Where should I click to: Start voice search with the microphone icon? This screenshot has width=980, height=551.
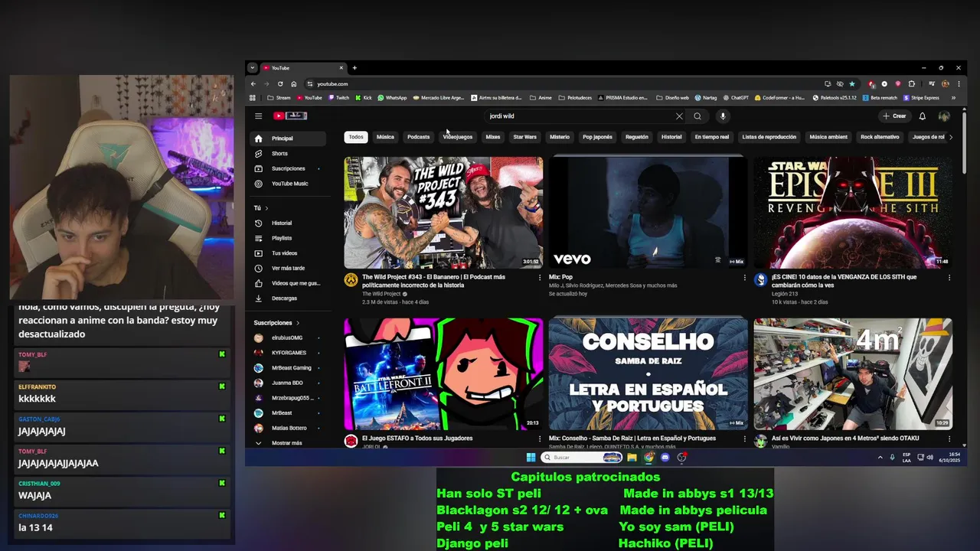(x=723, y=116)
